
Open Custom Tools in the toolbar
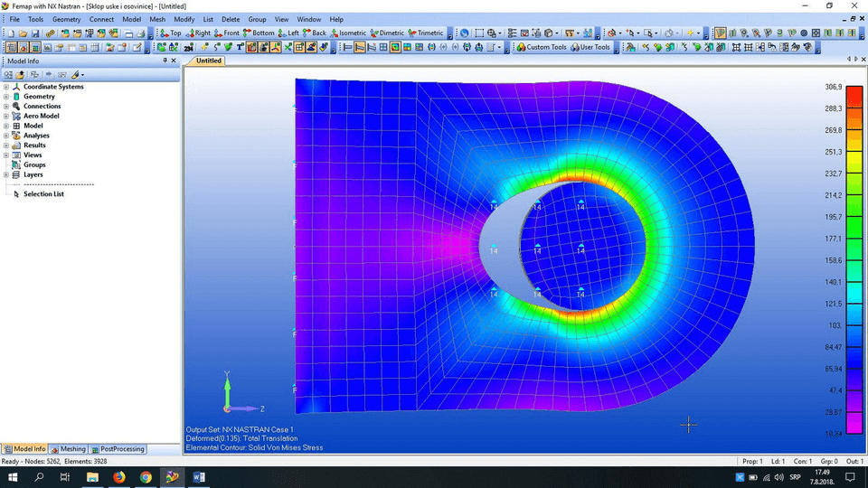[x=542, y=47]
